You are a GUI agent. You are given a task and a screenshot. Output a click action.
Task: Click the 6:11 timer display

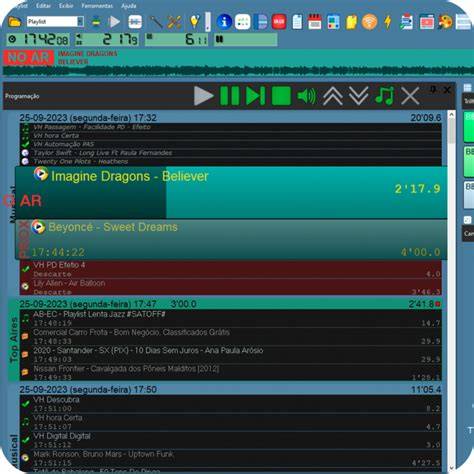(177, 40)
